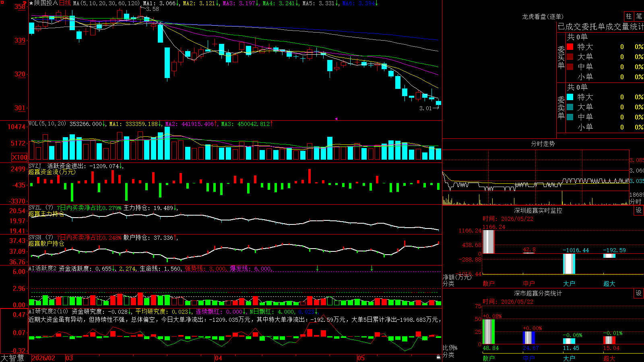The height and width of the screenshot is (362, 644).
Task: Click the teal 大单 sell-order swatch
Action: point(570,107)
